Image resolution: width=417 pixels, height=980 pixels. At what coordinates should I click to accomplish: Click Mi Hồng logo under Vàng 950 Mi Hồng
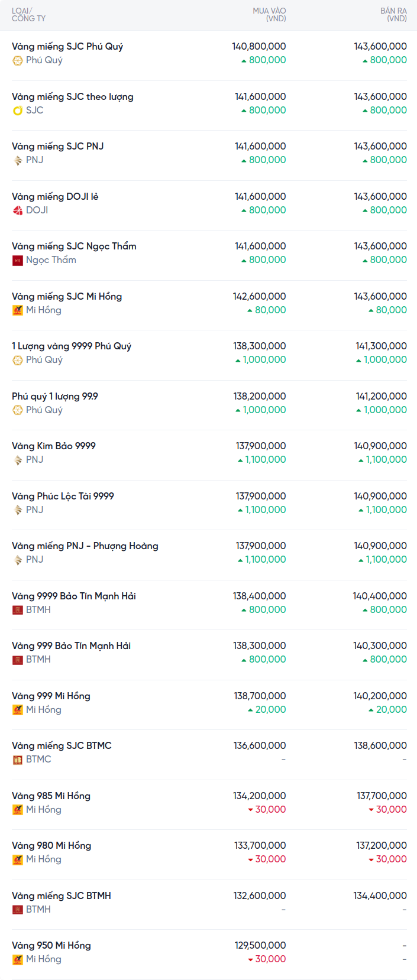[x=18, y=959]
